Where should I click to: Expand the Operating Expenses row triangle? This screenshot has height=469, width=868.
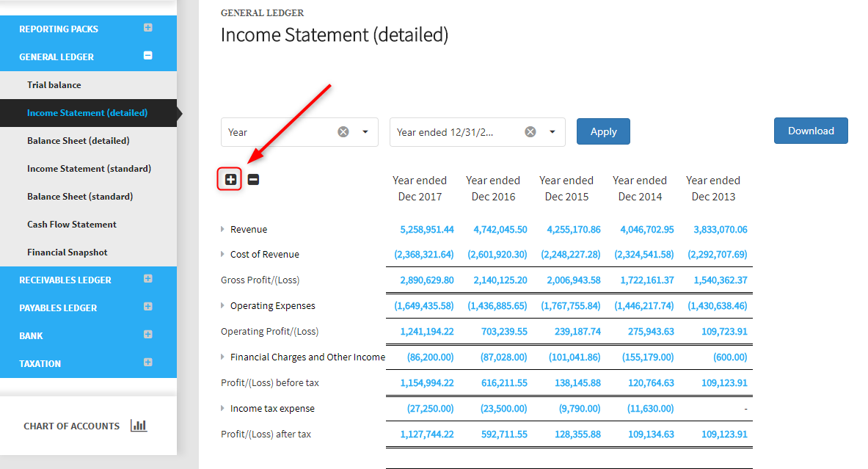222,305
